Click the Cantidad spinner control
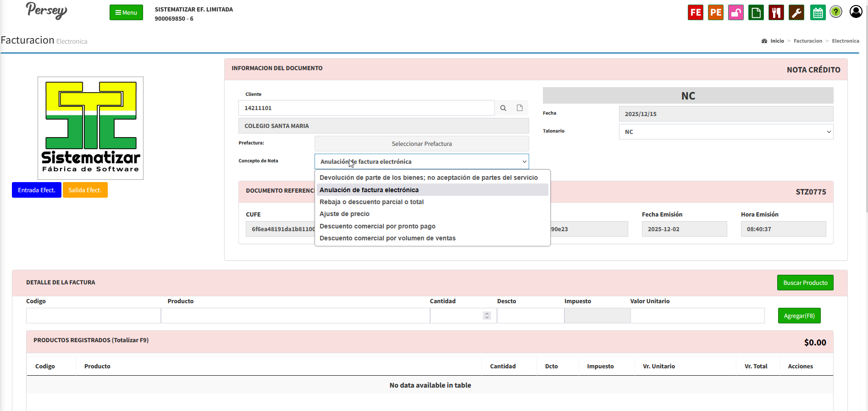 pos(487,316)
